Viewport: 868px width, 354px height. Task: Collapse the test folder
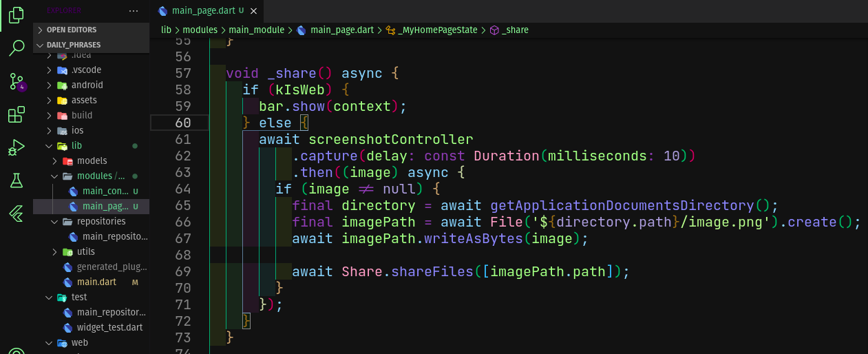[91, 297]
